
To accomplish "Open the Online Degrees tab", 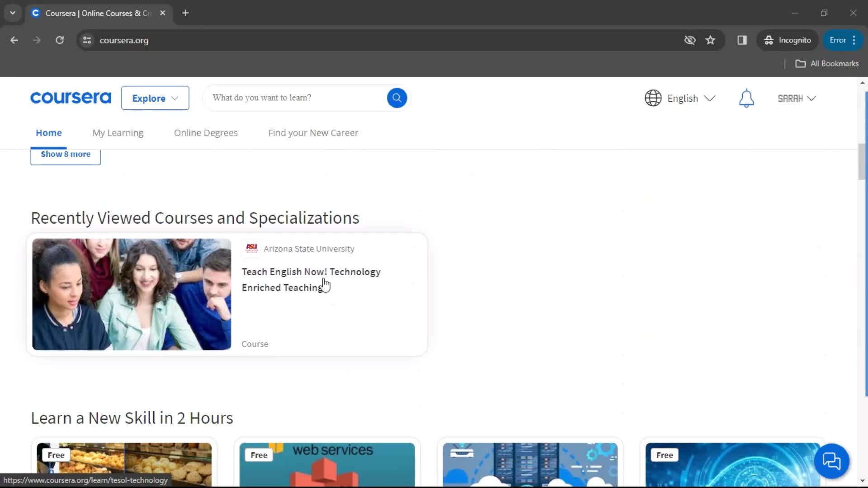I will (206, 133).
